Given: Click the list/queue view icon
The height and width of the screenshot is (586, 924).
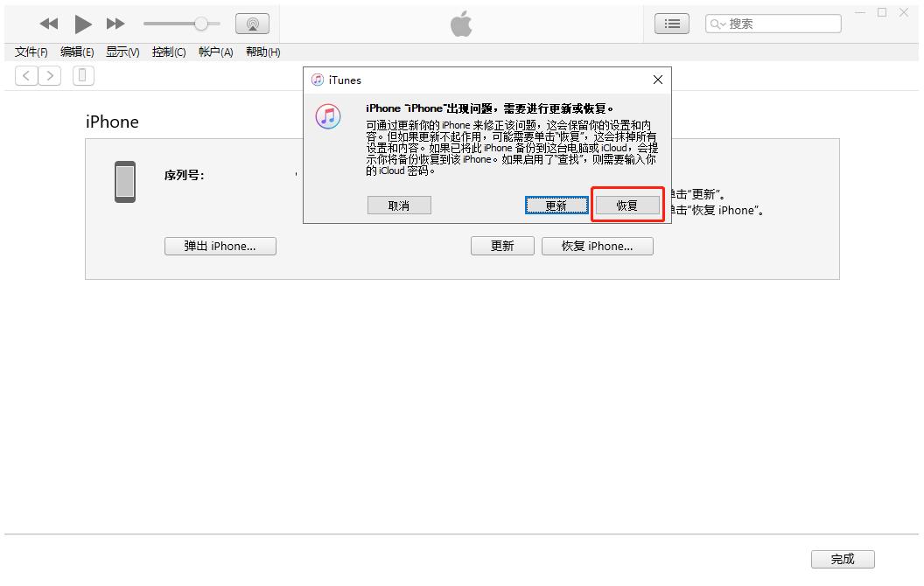Looking at the screenshot, I should 671,23.
